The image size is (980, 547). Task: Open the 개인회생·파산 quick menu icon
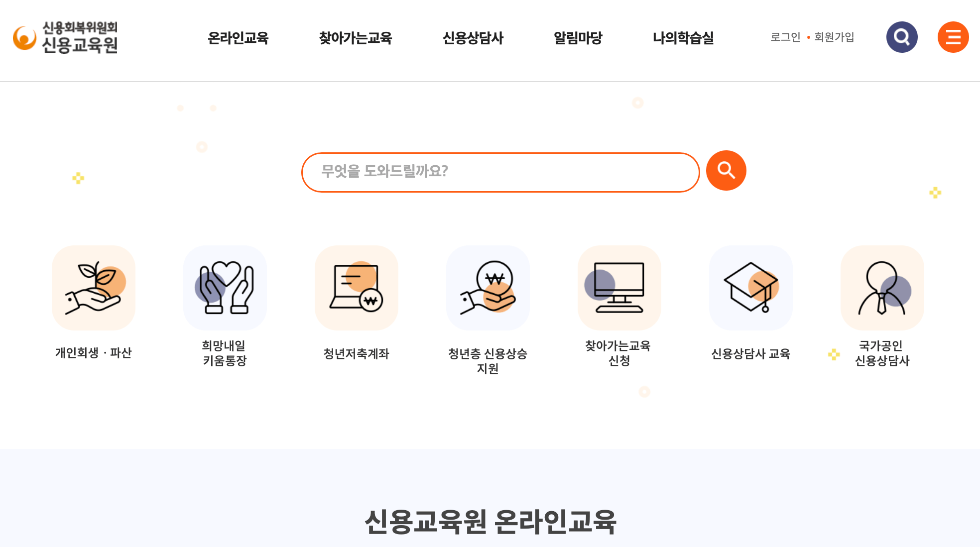[94, 288]
